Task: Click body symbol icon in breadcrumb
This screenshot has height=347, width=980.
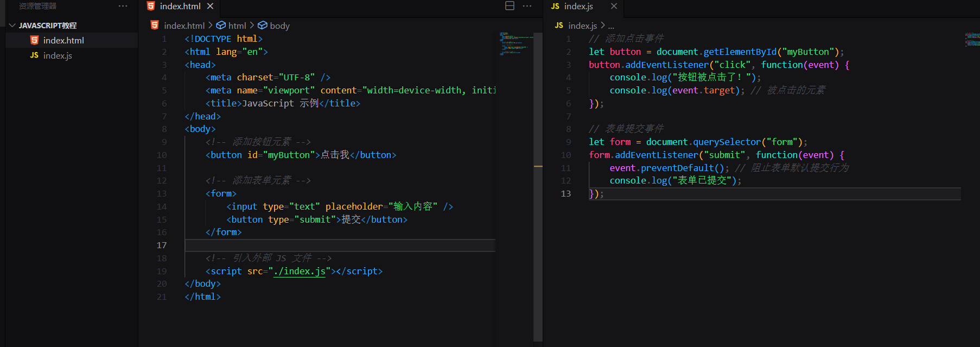Action: (x=263, y=26)
